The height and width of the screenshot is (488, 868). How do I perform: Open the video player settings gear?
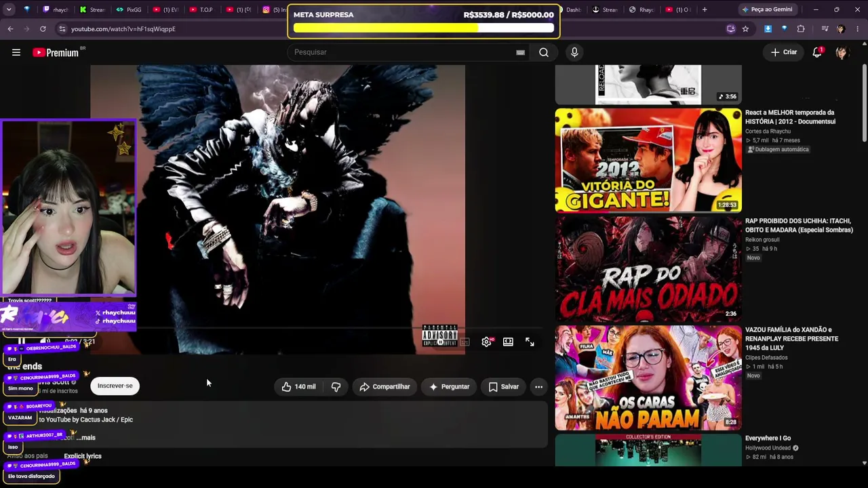[486, 342]
